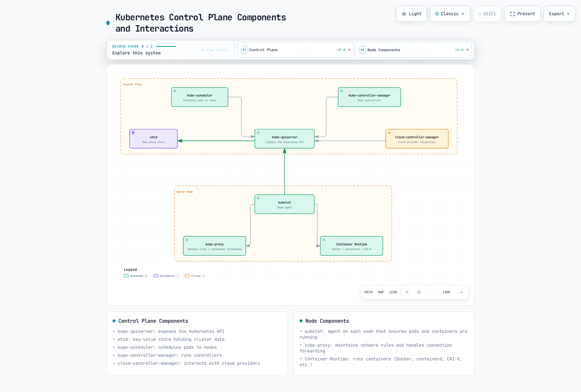Screen dimensions: 581x392
Task: Click the sun icon in Light button
Action: point(404,14)
